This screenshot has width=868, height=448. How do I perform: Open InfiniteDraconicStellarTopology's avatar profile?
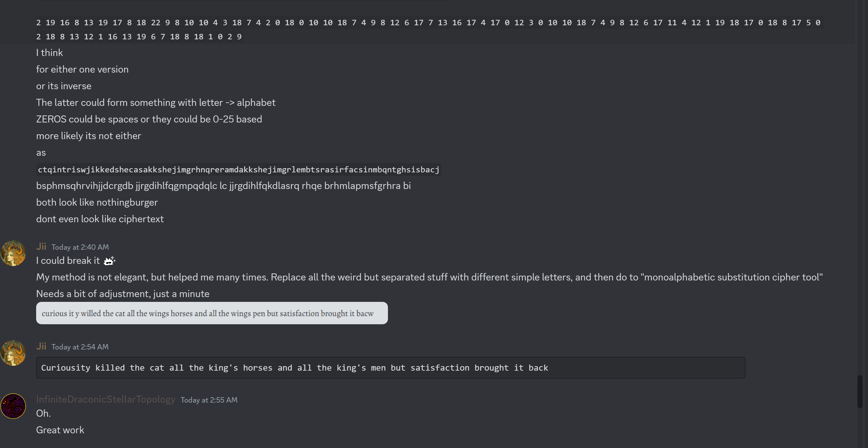coord(13,406)
